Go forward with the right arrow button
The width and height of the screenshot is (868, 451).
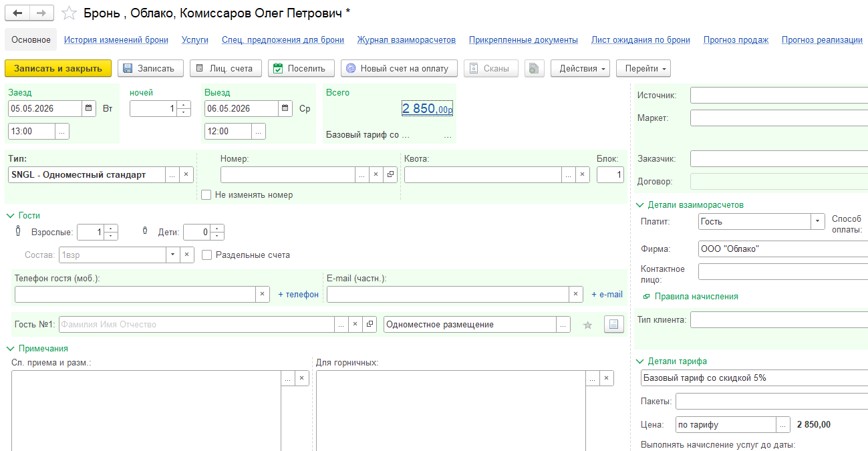point(41,13)
